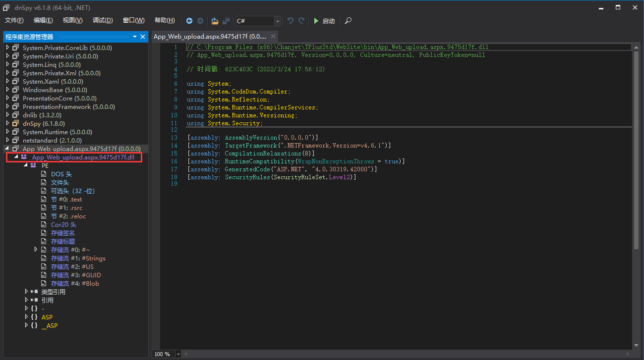The width and height of the screenshot is (644, 360).
Task: Open the 编辑(E) menu
Action: point(43,20)
